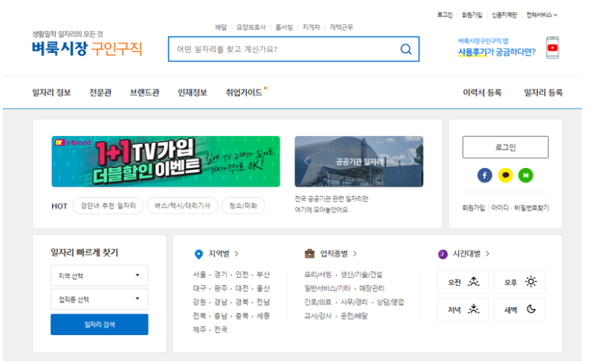Select 버스/택시/대리기사 HOT tag
595x364 pixels.
[x=182, y=206]
